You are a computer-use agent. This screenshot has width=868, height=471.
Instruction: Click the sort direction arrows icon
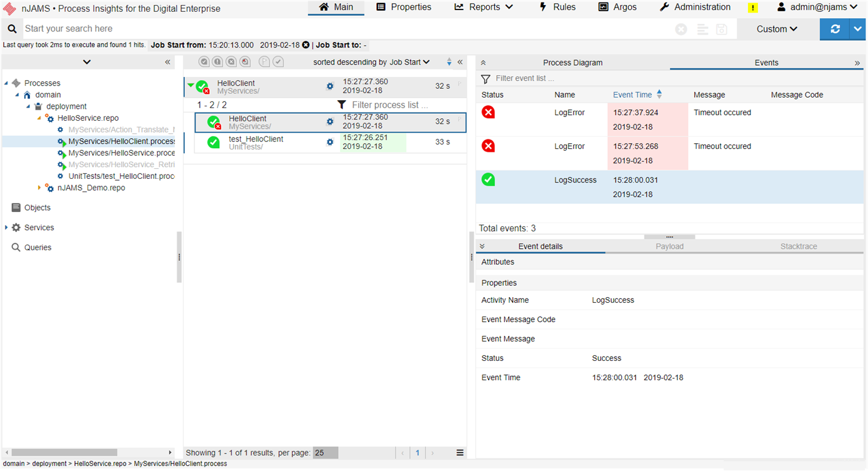(449, 62)
